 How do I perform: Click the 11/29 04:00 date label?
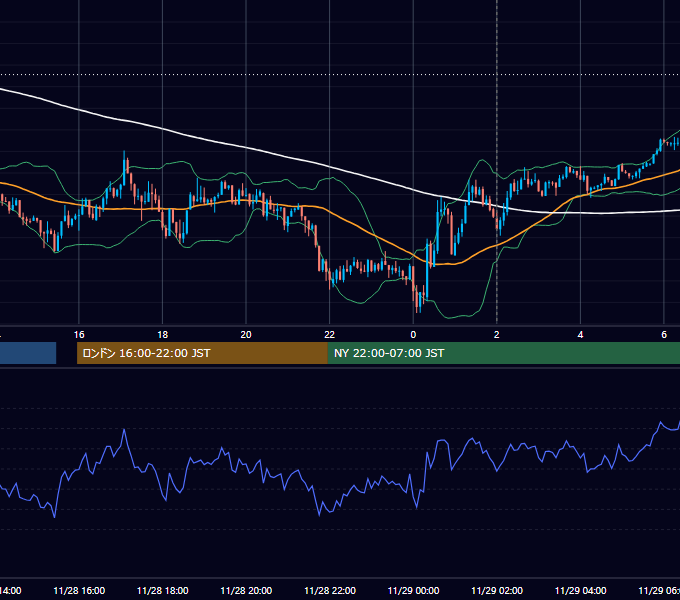click(x=581, y=591)
